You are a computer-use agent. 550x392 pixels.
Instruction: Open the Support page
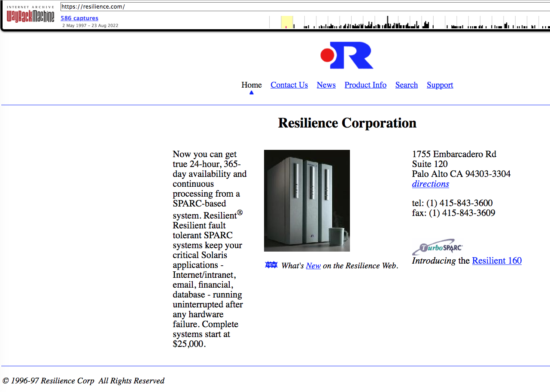440,85
